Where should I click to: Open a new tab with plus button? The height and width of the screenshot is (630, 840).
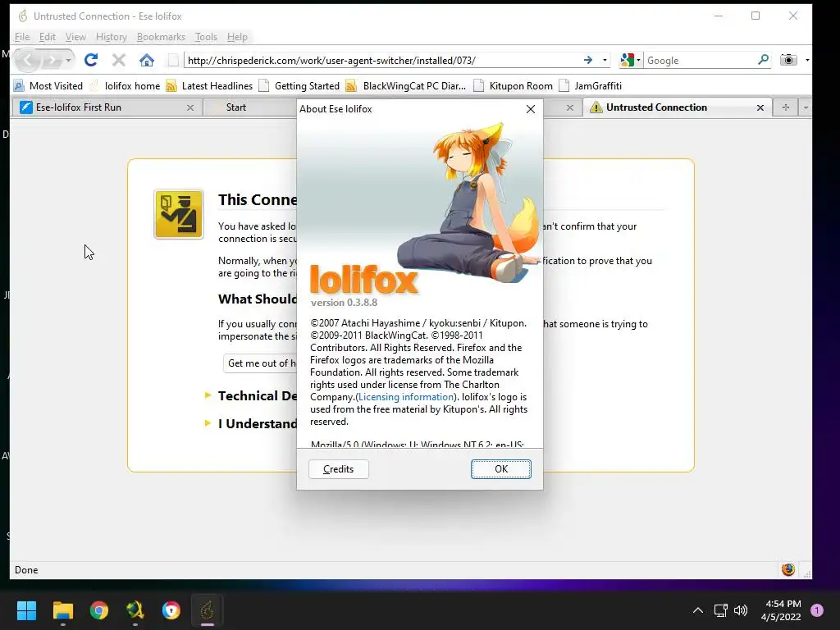tap(785, 107)
